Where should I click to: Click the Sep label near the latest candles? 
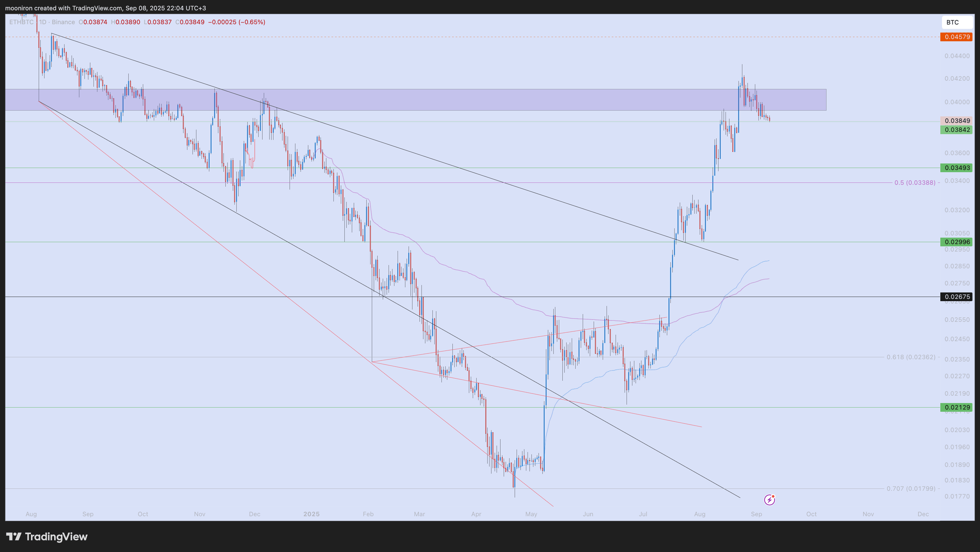pos(756,514)
